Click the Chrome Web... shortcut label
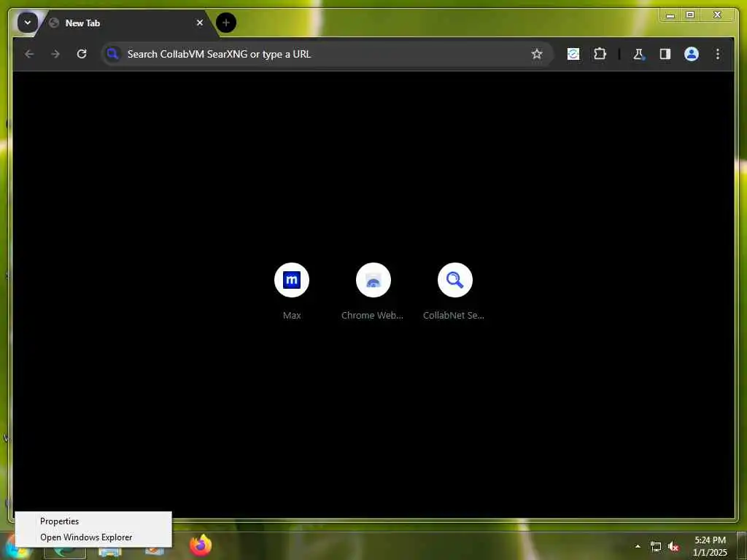747x560 pixels. click(372, 315)
